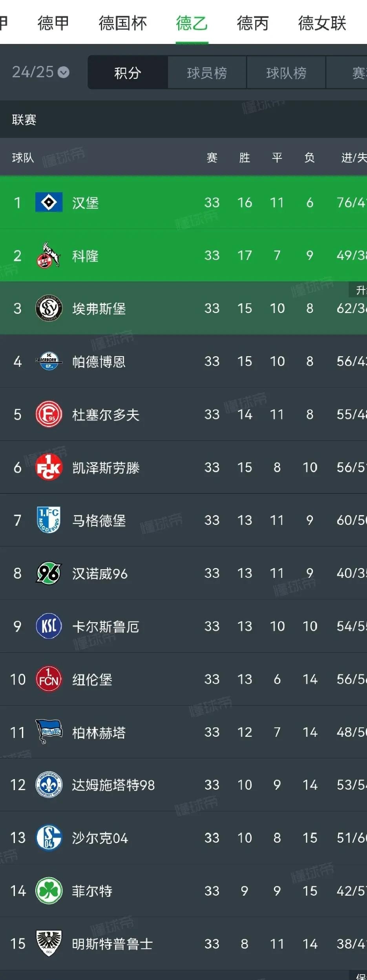Open the Magdeburg (马格德堡) club crest
This screenshot has height=980, width=367.
[x=49, y=520]
